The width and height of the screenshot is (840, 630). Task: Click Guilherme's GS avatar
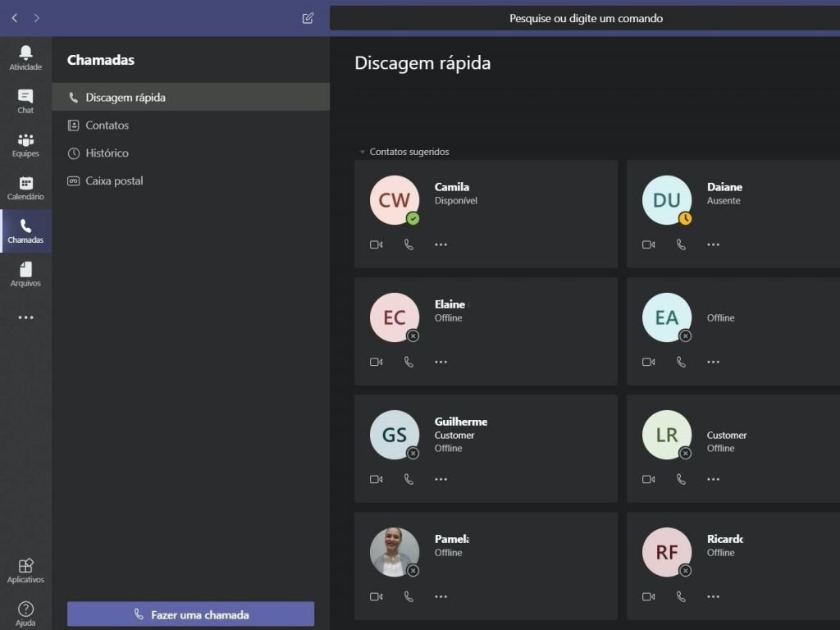coord(395,435)
